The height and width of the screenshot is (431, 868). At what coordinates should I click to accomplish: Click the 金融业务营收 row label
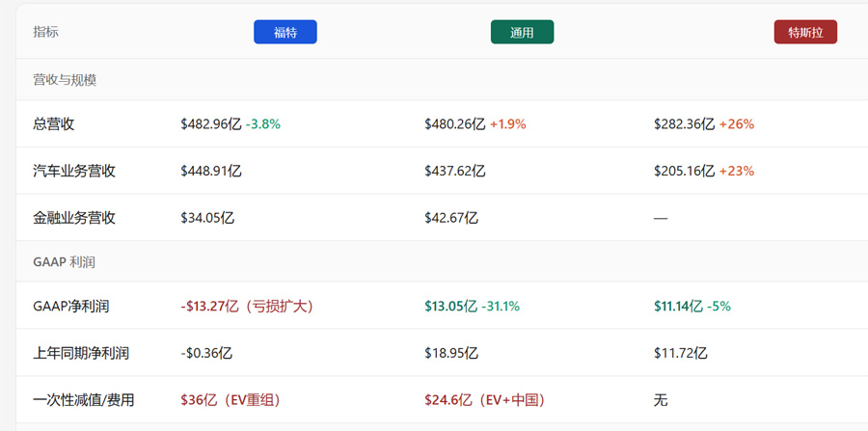pyautogui.click(x=74, y=218)
